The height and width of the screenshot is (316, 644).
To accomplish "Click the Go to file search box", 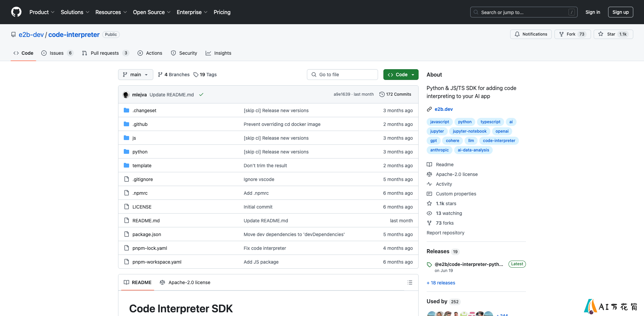I will (342, 75).
